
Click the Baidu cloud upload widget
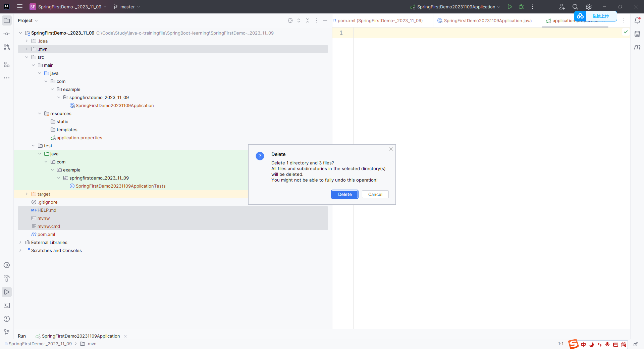pyautogui.click(x=596, y=16)
